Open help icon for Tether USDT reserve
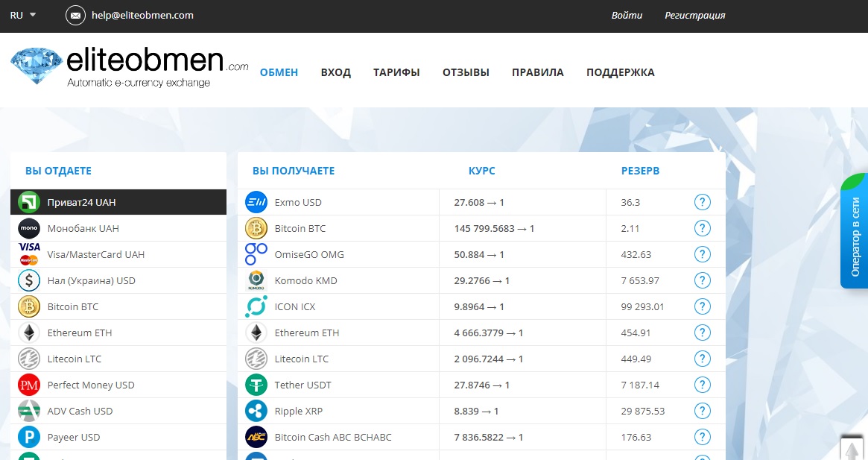Viewport: 868px width, 460px height. point(702,385)
